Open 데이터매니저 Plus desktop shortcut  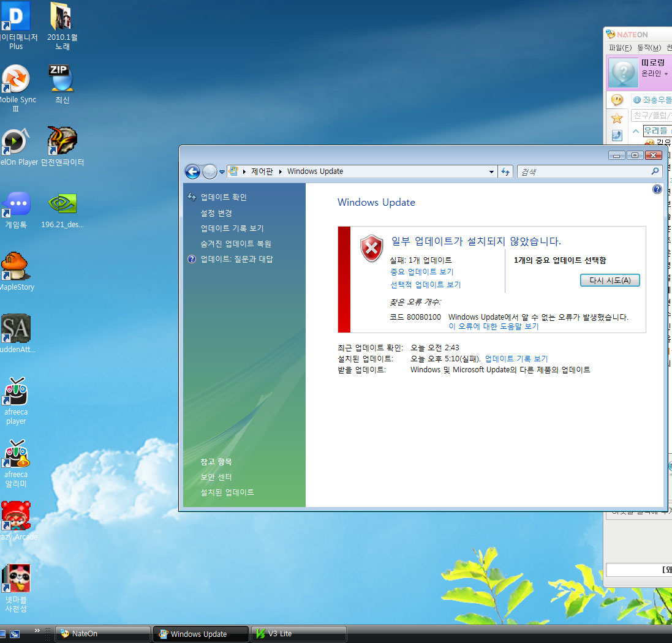[17, 26]
